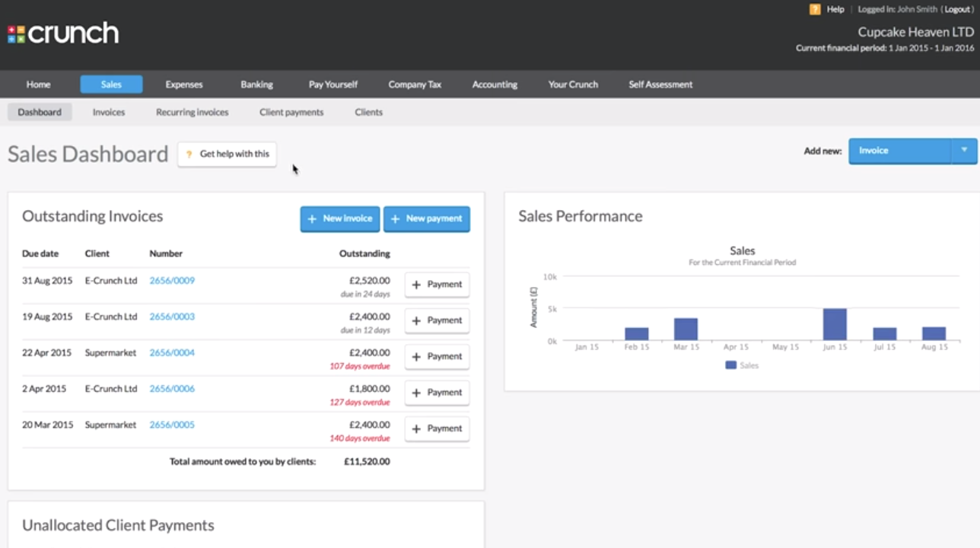Click the Aug 15 sales bar
The image size is (980, 548).
[x=934, y=333]
